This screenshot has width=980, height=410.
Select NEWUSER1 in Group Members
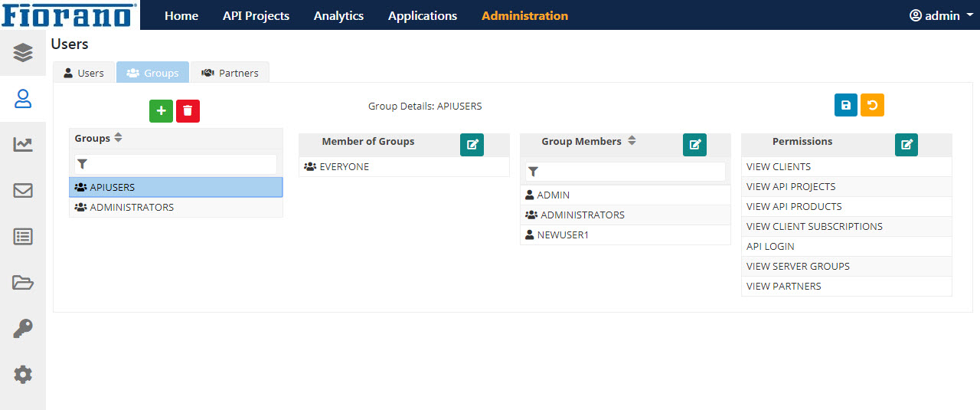(626, 235)
